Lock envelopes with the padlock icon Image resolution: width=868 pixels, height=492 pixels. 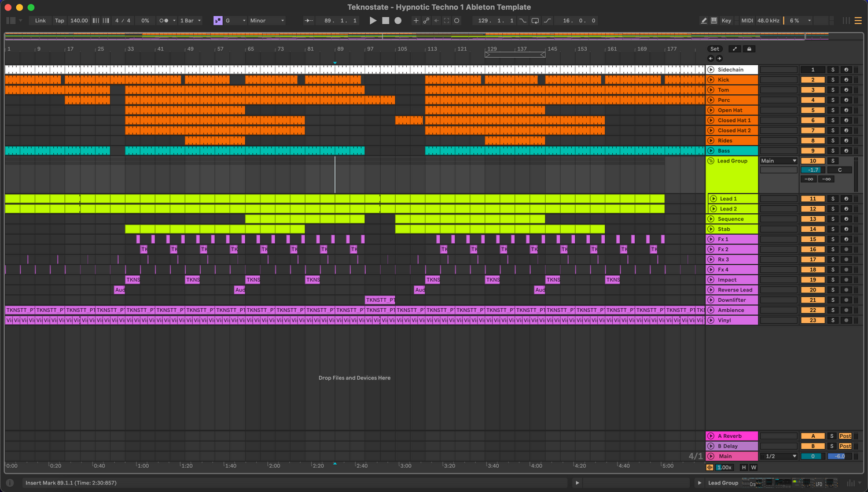point(749,49)
